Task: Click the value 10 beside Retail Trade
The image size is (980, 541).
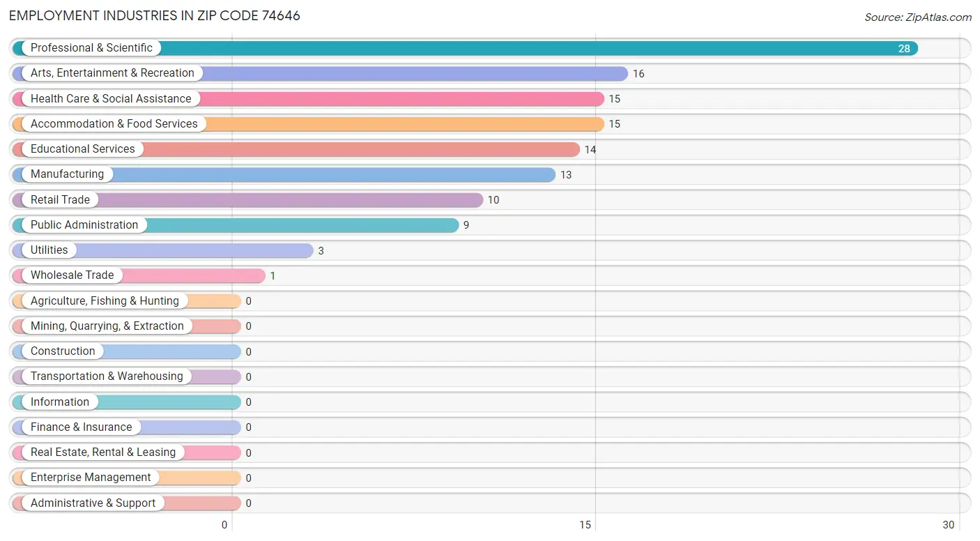Action: tap(493, 200)
